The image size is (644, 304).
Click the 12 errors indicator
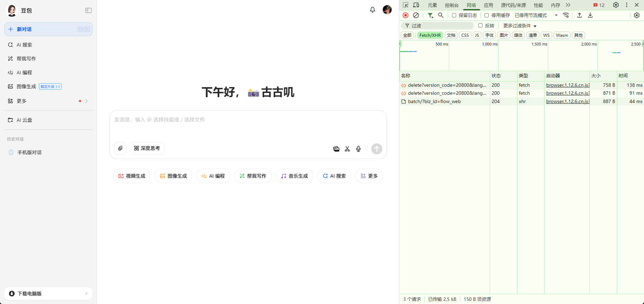pos(599,5)
